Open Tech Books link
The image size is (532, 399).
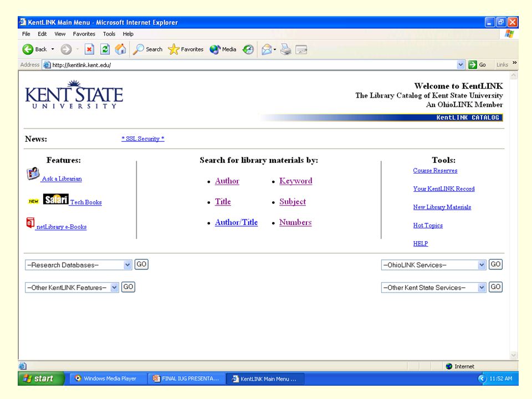(x=86, y=202)
